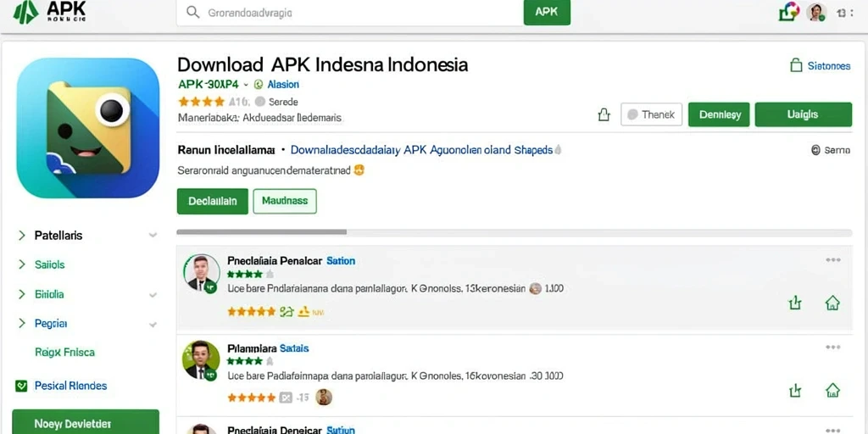Viewport: 868px width, 434px height.
Task: Click the orange stars on the first review
Action: click(x=251, y=312)
